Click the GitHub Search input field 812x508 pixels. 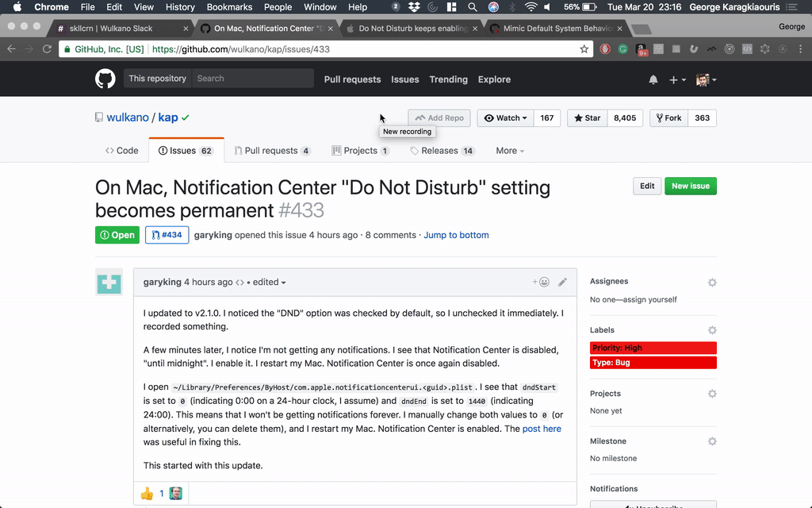pos(253,79)
